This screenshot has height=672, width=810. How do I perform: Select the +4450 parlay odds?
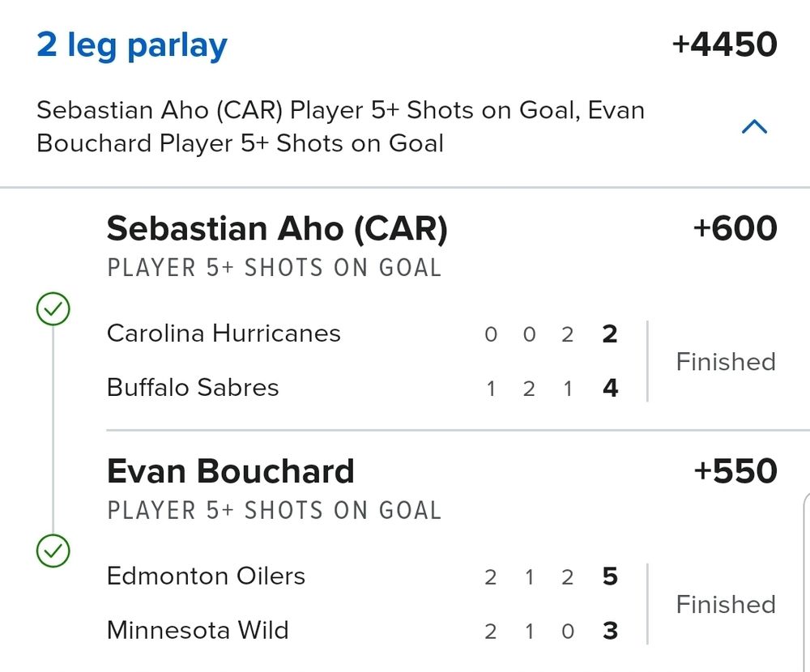coord(724,45)
